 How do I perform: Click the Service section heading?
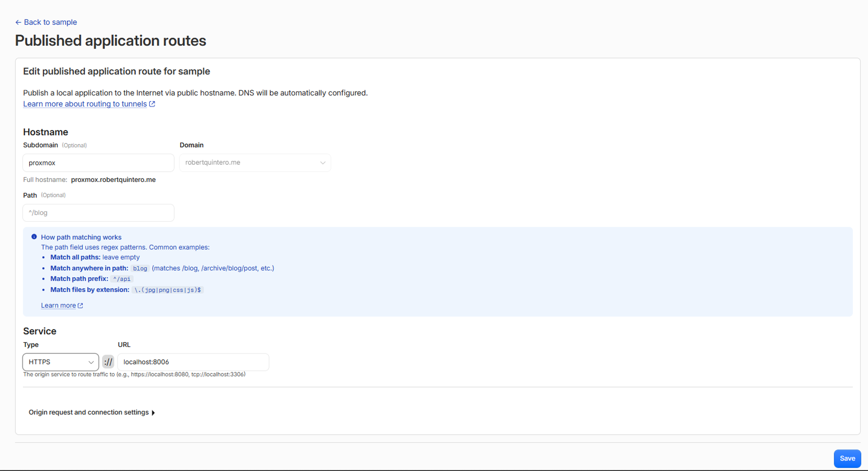click(x=40, y=331)
